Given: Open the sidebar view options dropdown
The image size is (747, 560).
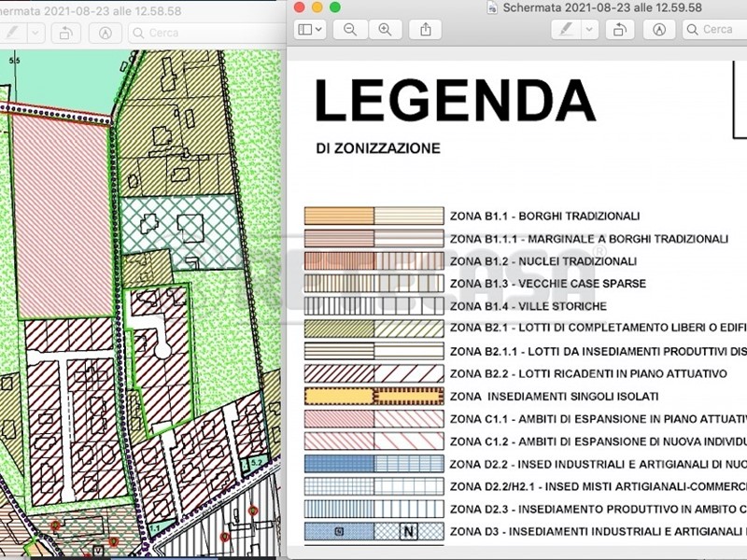Looking at the screenshot, I should [x=309, y=30].
